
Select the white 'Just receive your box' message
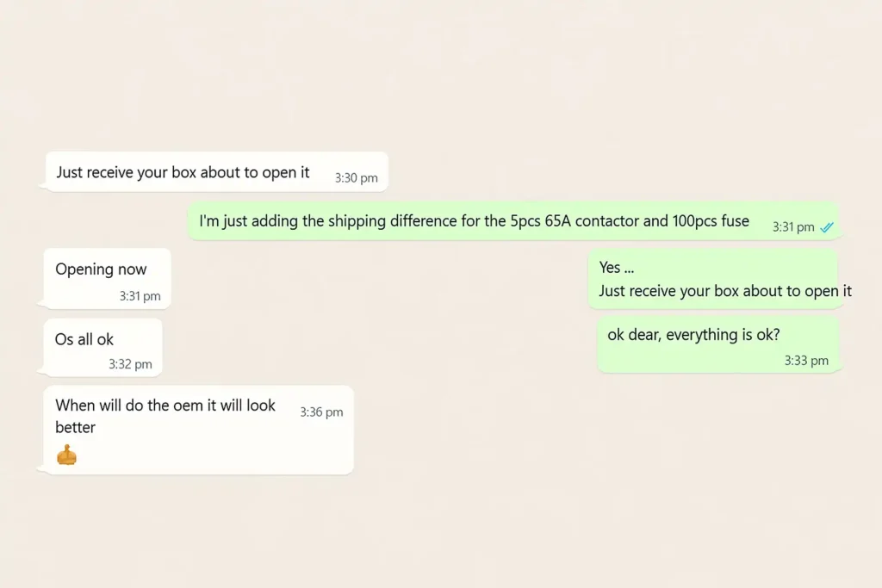tap(183, 172)
